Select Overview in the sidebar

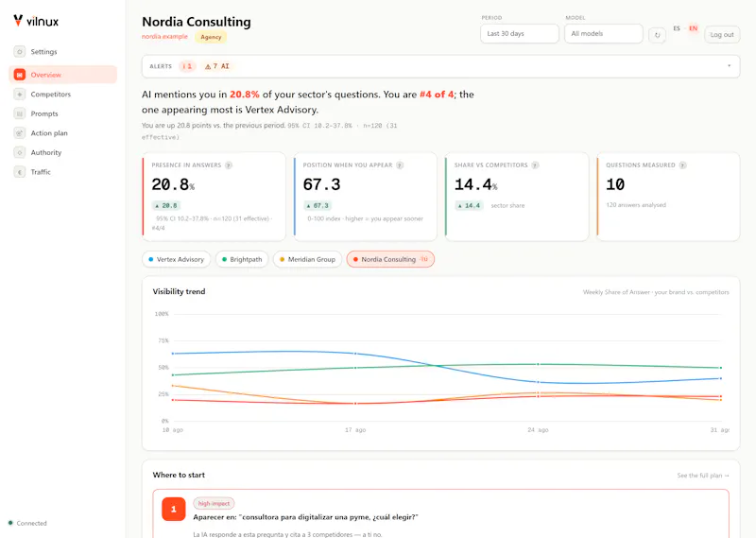tap(62, 75)
